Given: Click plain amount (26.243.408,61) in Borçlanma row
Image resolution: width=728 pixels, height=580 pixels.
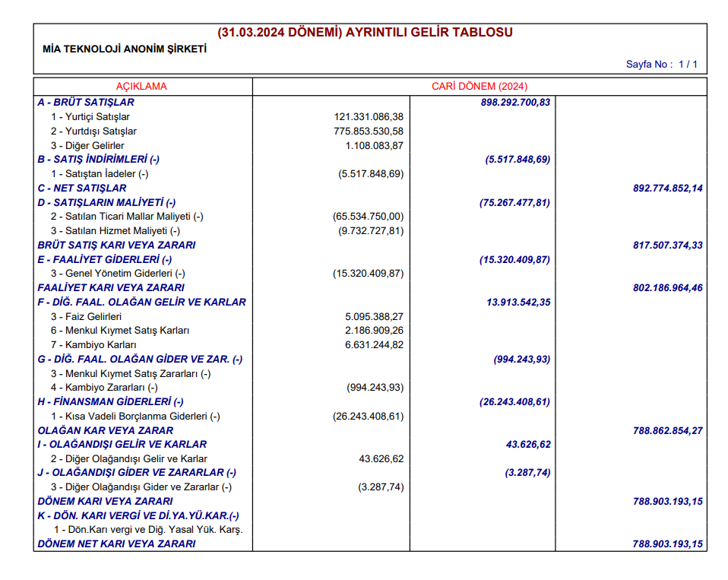Looking at the screenshot, I should pyautogui.click(x=368, y=416).
